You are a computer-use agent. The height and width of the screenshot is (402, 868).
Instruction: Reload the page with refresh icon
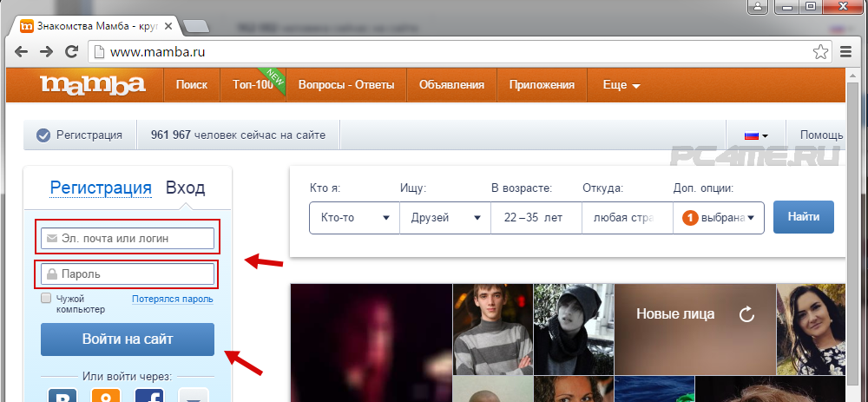72,51
